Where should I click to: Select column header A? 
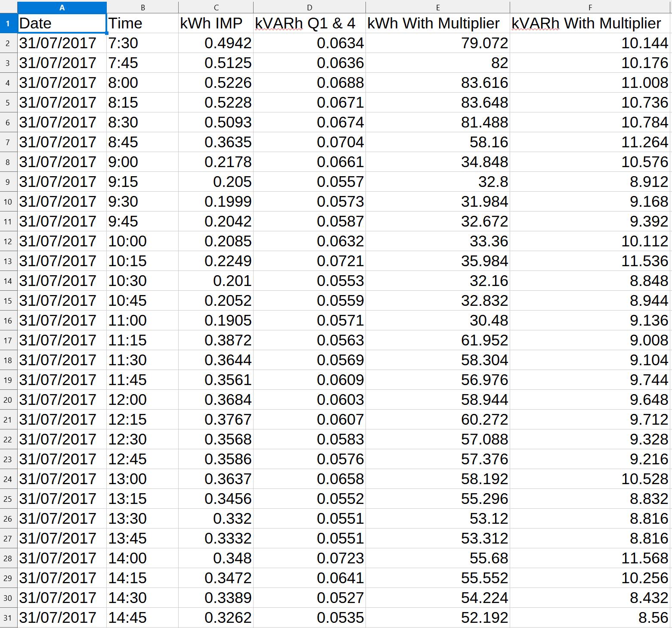62,6
